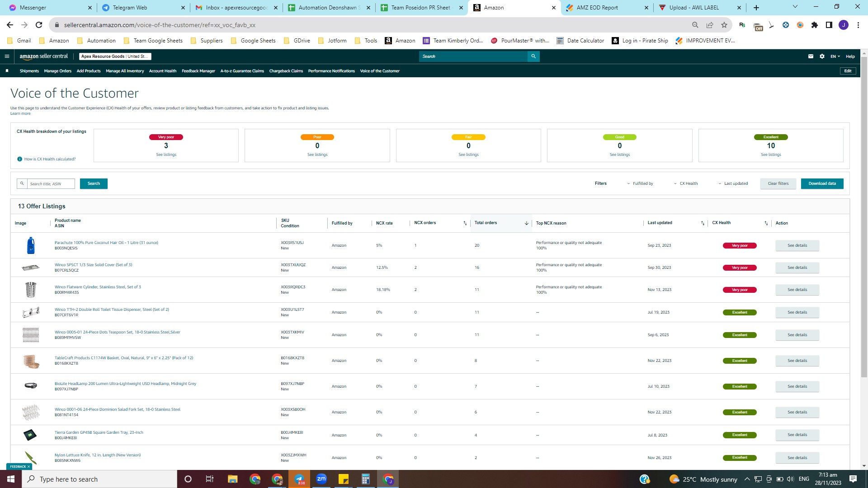Open BioLite HeadLamp 200 product link

(x=126, y=384)
